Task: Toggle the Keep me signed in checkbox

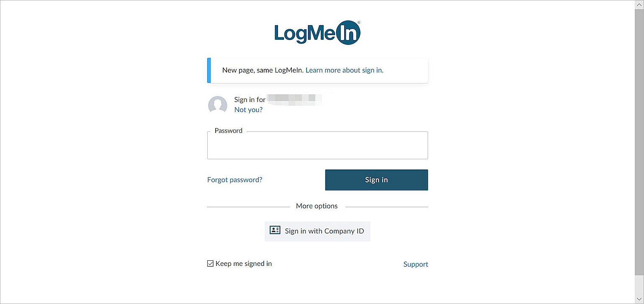Action: click(x=210, y=264)
